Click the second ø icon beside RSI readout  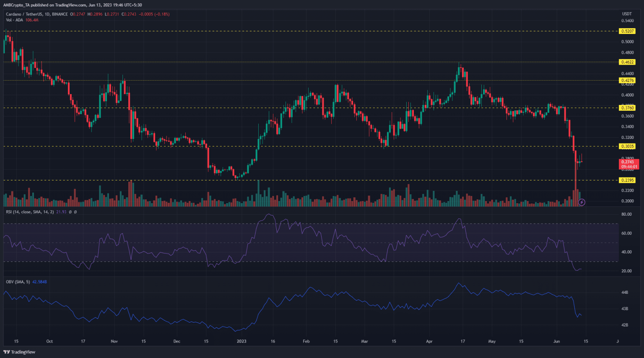(x=75, y=212)
